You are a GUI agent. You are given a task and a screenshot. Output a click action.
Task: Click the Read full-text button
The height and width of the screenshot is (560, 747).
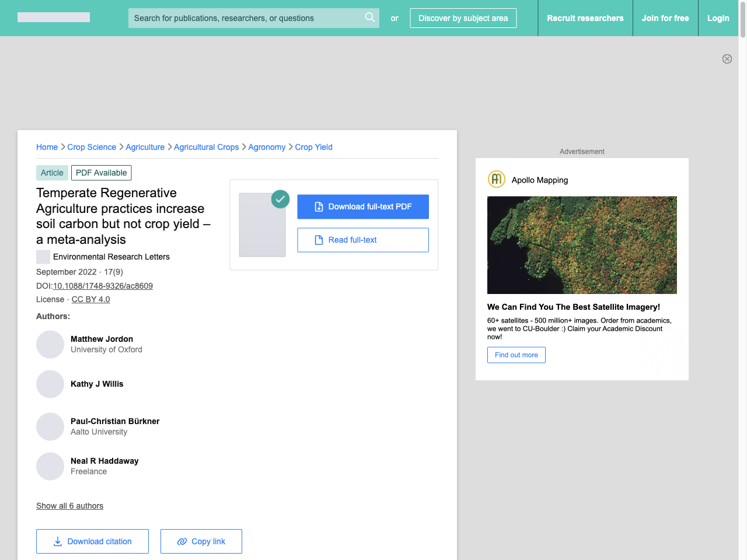362,240
